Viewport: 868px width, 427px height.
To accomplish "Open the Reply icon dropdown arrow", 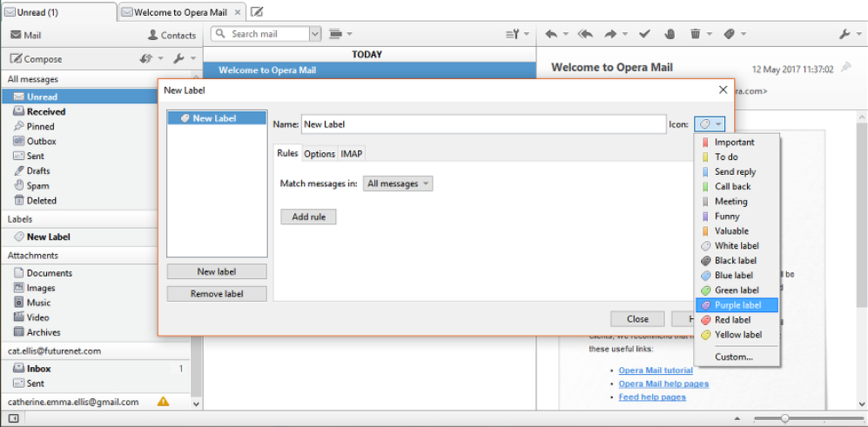I will [x=566, y=34].
